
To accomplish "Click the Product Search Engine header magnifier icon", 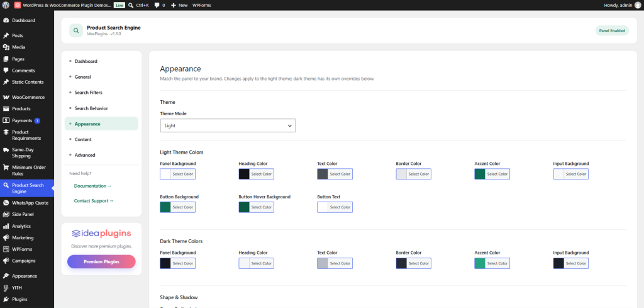I will pos(76,30).
